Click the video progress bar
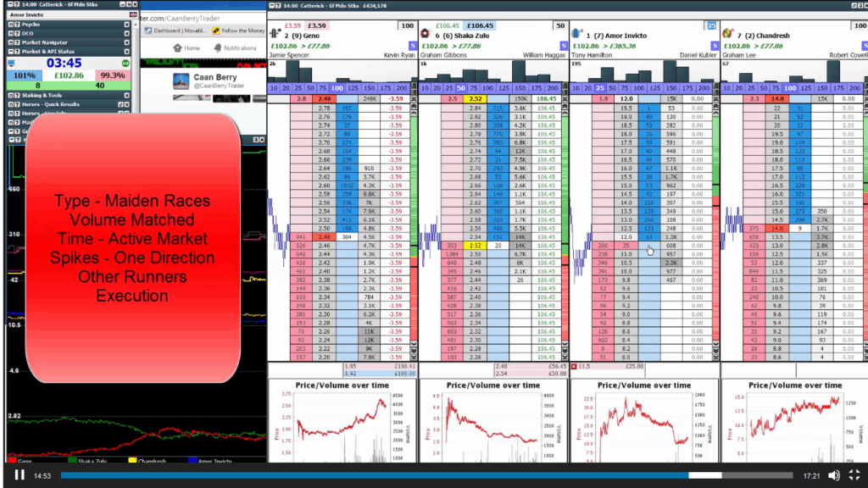This screenshot has width=868, height=488. click(424, 475)
